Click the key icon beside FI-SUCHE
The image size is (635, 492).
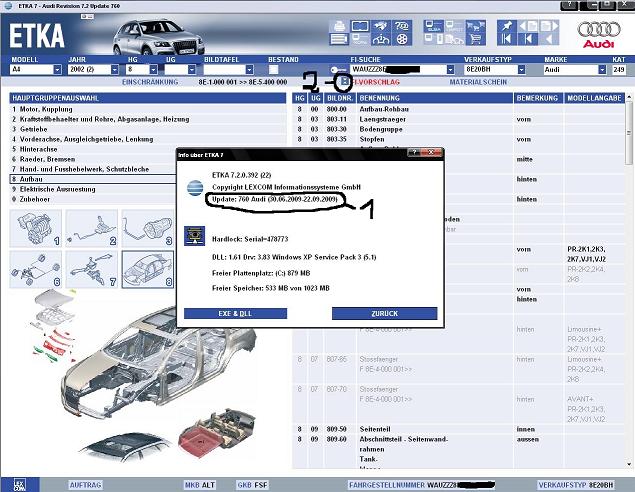coord(338,70)
